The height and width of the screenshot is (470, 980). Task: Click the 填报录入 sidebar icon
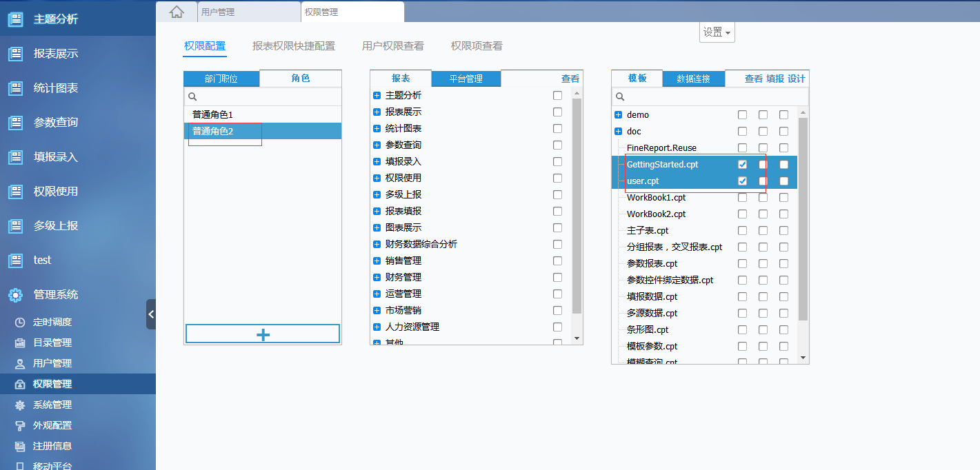(15, 157)
